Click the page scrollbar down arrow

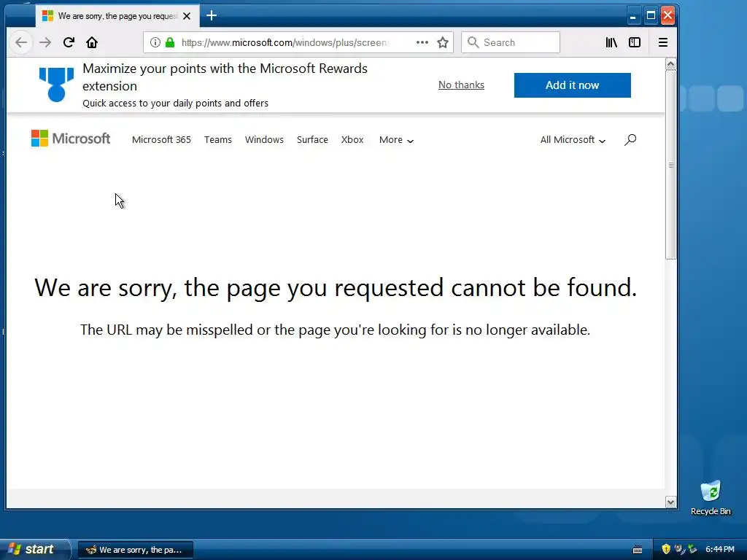tap(671, 502)
